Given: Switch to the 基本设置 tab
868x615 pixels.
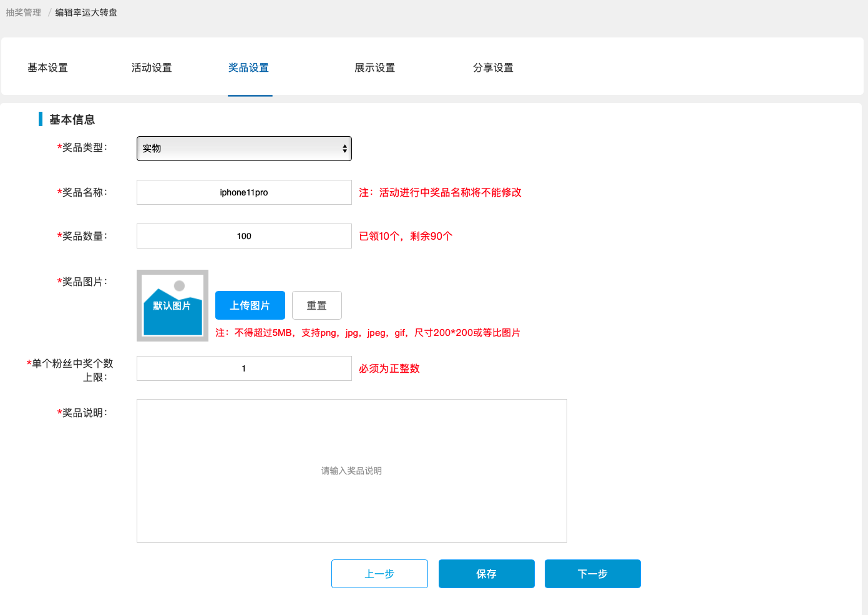Looking at the screenshot, I should [48, 67].
